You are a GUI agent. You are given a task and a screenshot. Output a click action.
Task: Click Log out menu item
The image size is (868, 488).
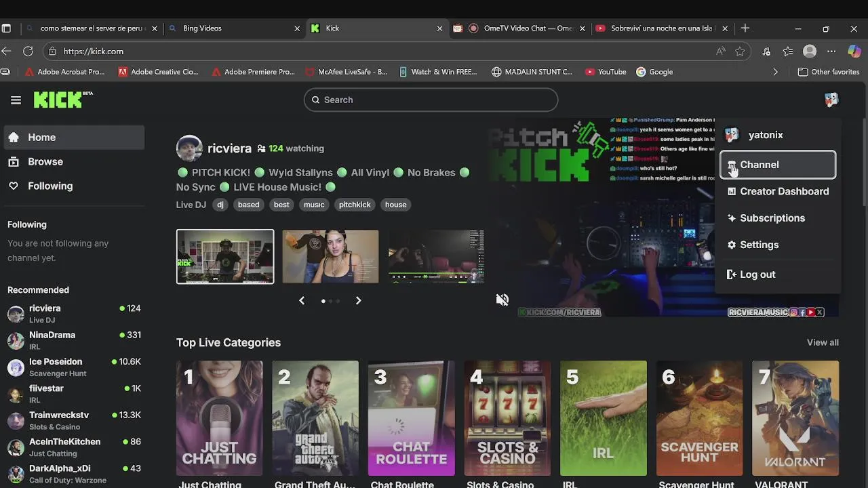click(778, 274)
